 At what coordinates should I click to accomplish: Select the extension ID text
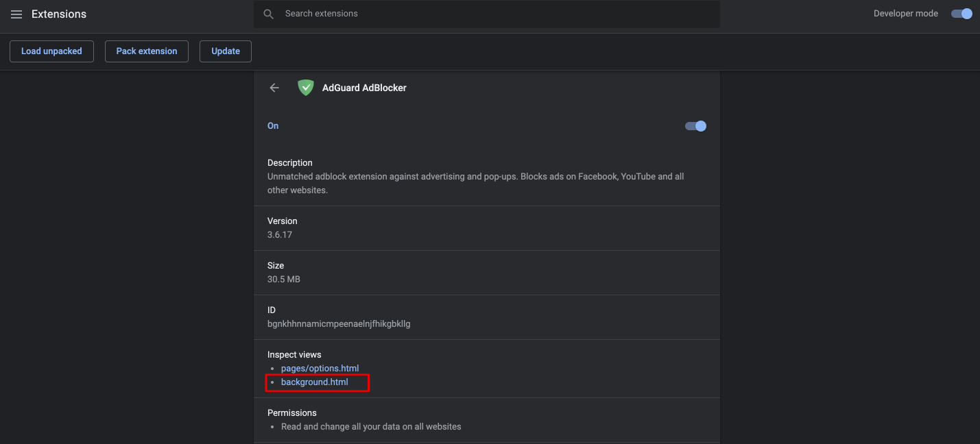(x=339, y=323)
